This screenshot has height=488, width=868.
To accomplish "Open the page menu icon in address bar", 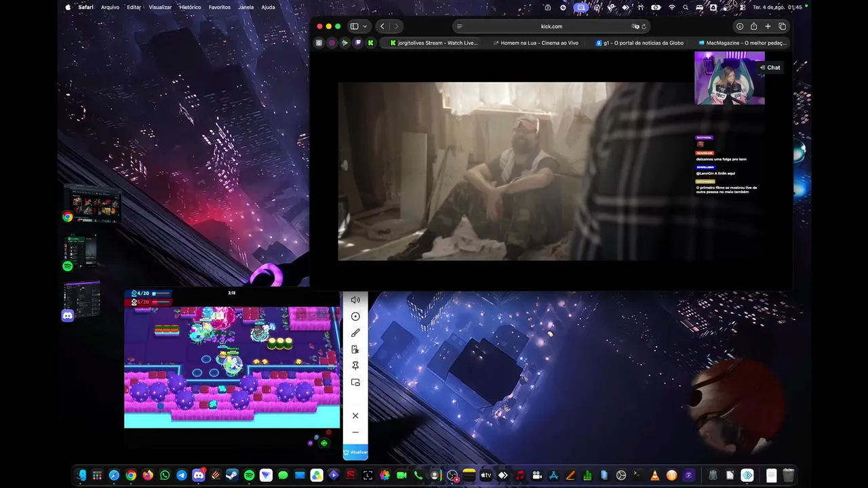I will click(x=460, y=26).
